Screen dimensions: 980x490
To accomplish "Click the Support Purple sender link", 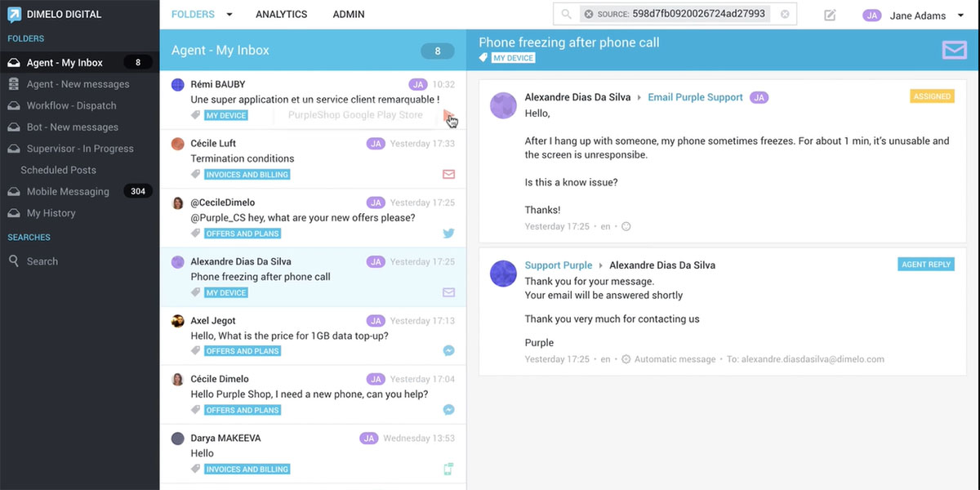I will (x=559, y=265).
